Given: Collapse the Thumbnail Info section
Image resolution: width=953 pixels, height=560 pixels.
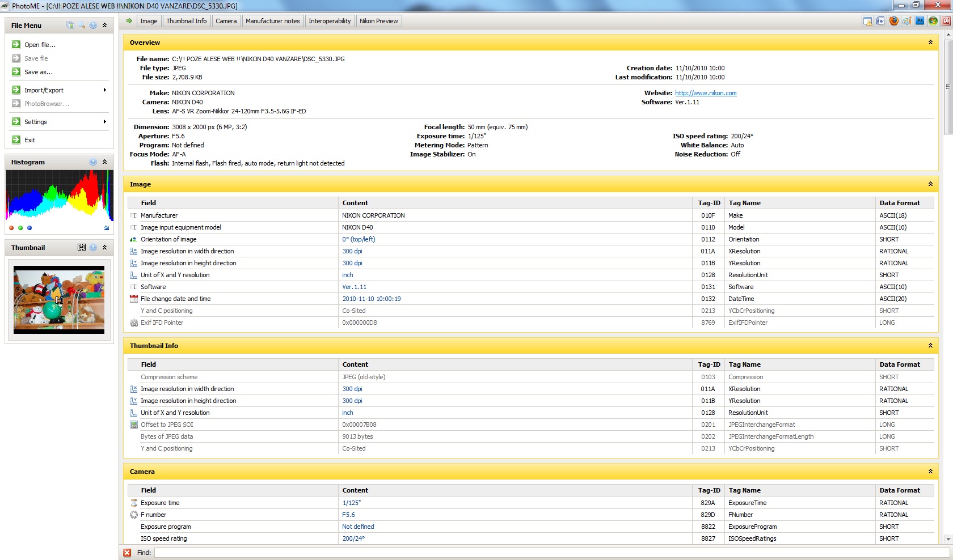Looking at the screenshot, I should pyautogui.click(x=930, y=346).
